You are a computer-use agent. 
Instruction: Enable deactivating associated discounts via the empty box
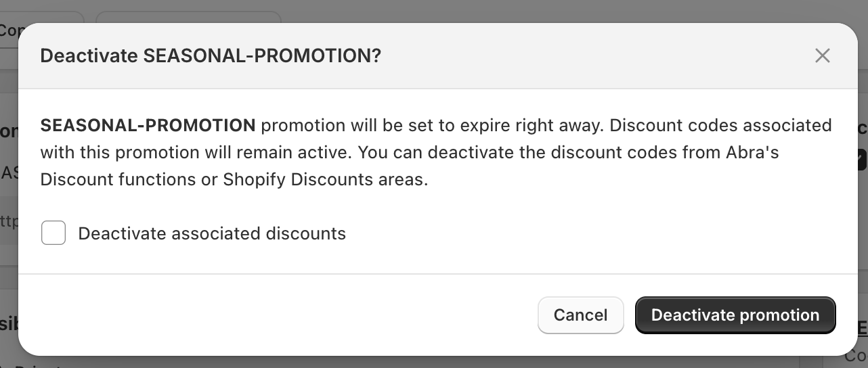pos(53,233)
